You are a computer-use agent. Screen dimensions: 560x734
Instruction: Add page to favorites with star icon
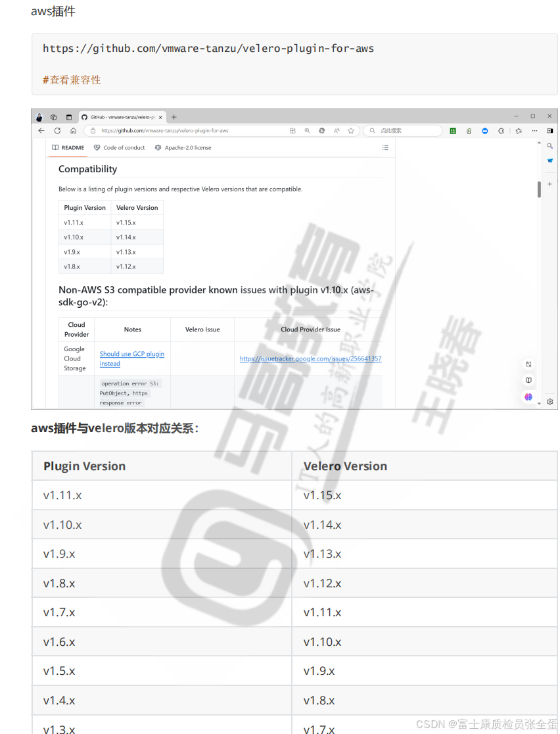pyautogui.click(x=351, y=131)
